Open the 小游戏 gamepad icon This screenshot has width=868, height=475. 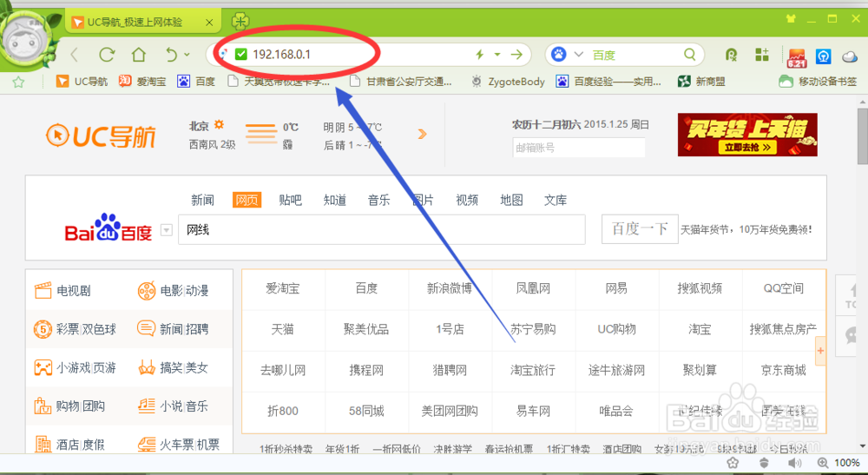(43, 367)
